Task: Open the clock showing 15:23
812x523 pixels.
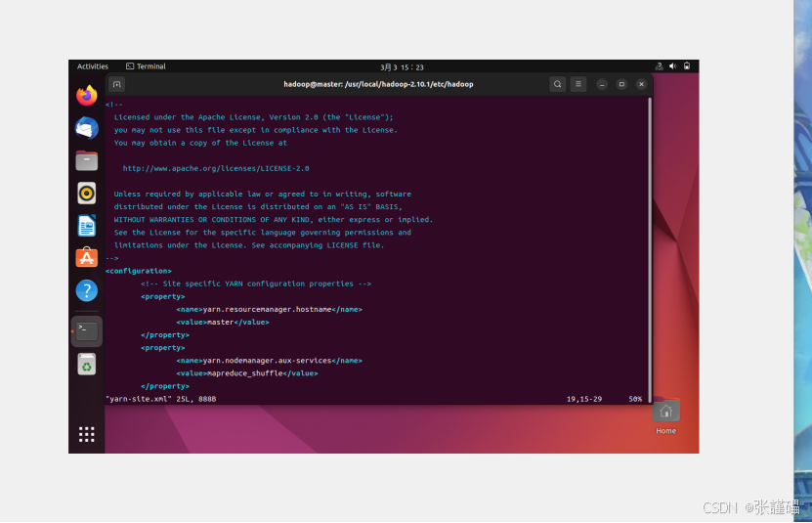Action: coord(402,67)
